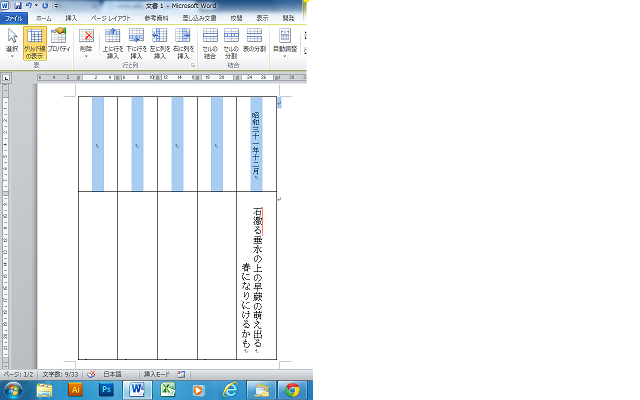Screen dimensions: 640x400
Task: Open the Undo history dropdown arrow
Action: [x=36, y=6]
